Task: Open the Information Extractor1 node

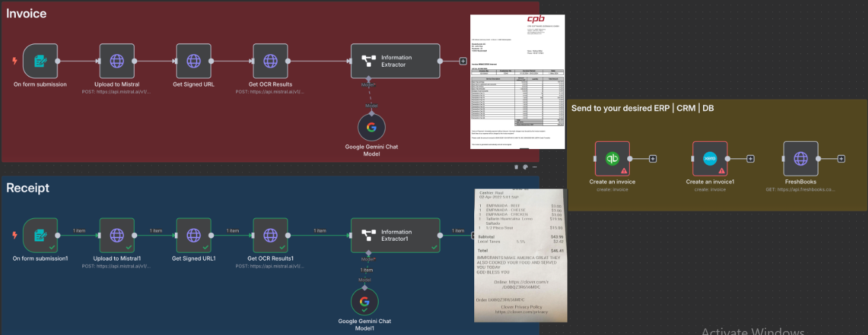Action: tap(395, 235)
